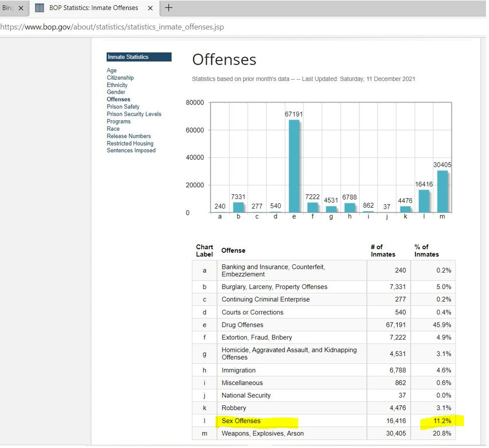Open Citizenship statistics link
Viewport: 489px width, 448px height.
click(120, 78)
